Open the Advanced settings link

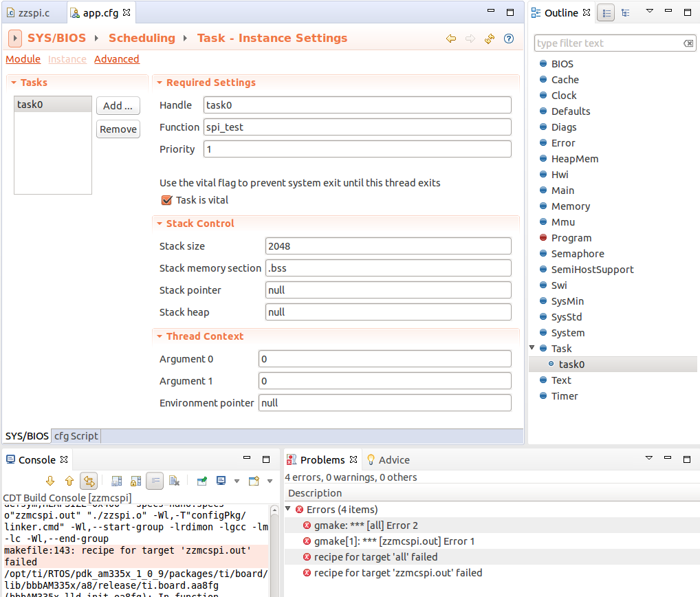pyautogui.click(x=116, y=59)
